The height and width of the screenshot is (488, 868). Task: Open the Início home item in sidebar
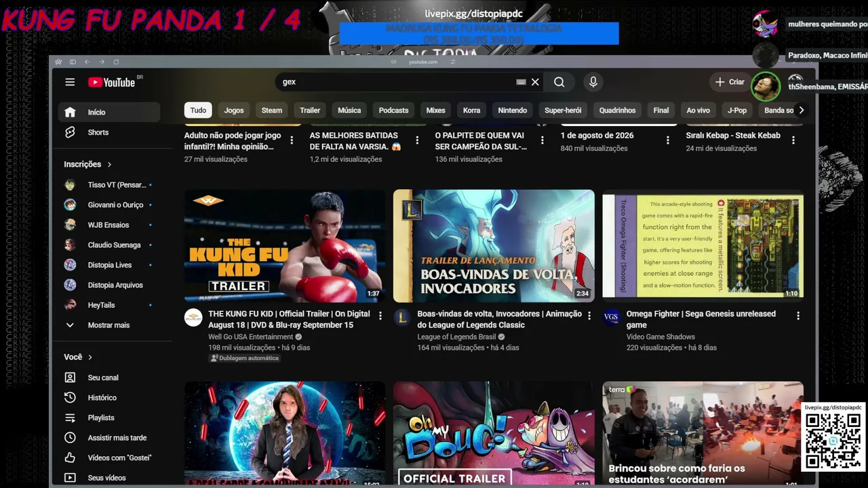pos(109,112)
